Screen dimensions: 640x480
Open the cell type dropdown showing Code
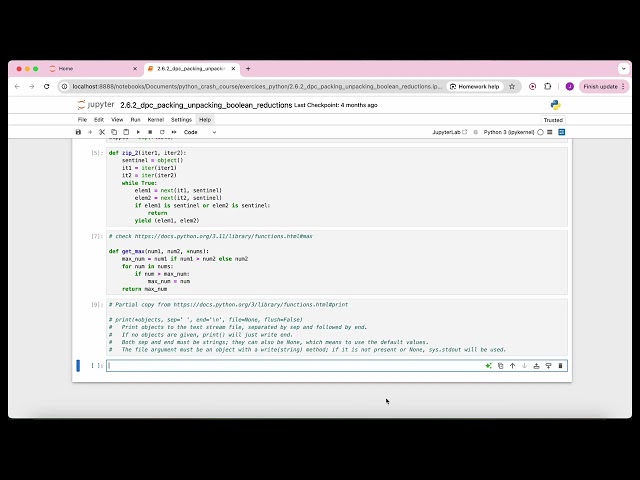click(x=200, y=132)
